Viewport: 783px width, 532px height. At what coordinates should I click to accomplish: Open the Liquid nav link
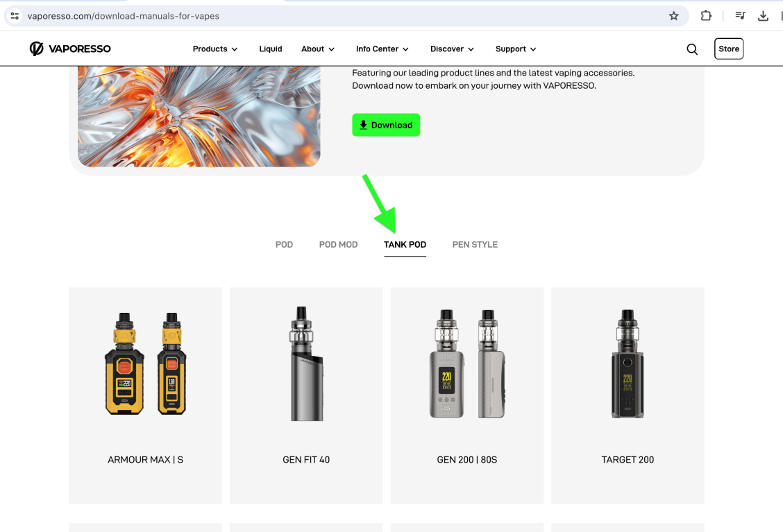pos(271,49)
